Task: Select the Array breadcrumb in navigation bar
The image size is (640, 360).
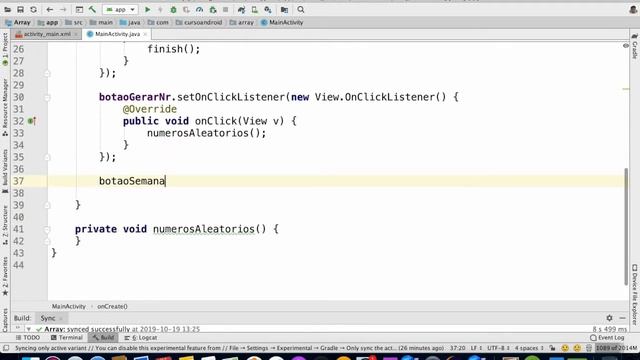Action: click(x=18, y=22)
